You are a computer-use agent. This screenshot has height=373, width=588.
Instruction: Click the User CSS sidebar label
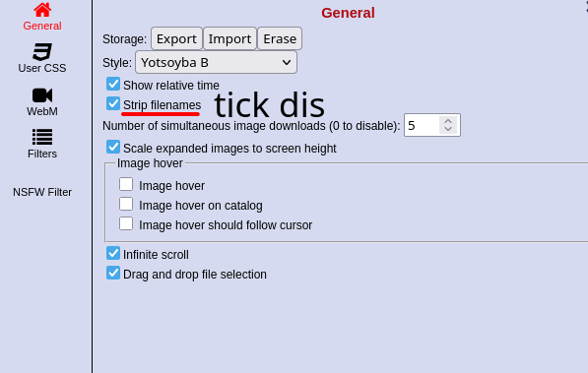(x=42, y=68)
